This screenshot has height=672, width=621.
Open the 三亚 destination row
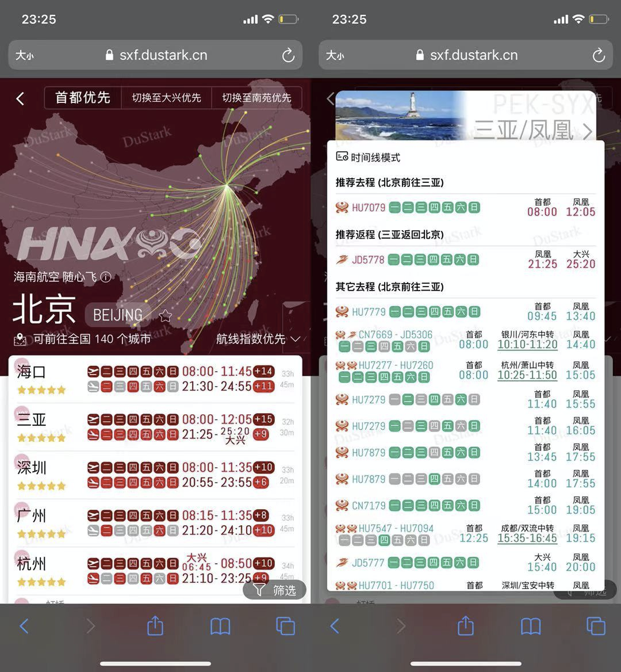coord(155,427)
